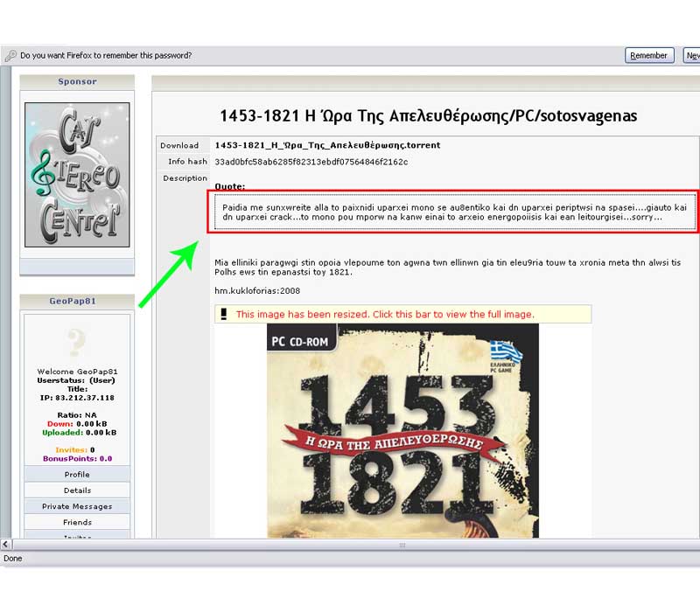The image size is (700, 612).
Task: Click the 'Download' row label
Action: (x=179, y=145)
